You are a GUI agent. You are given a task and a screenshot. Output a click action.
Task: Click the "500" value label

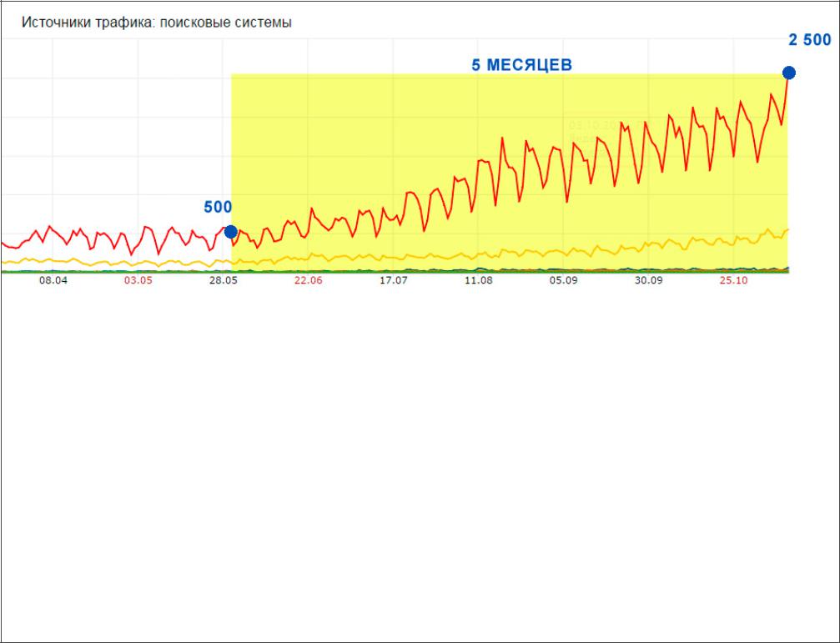218,208
